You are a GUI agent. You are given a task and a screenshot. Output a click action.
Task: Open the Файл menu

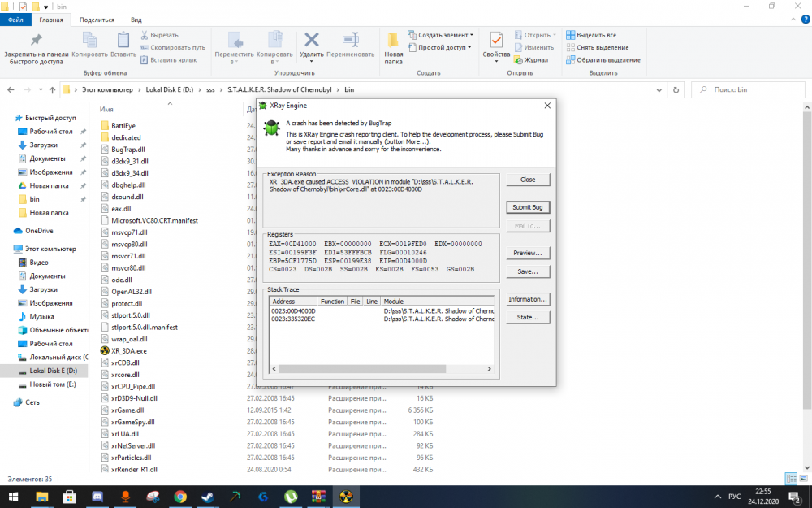pyautogui.click(x=15, y=19)
